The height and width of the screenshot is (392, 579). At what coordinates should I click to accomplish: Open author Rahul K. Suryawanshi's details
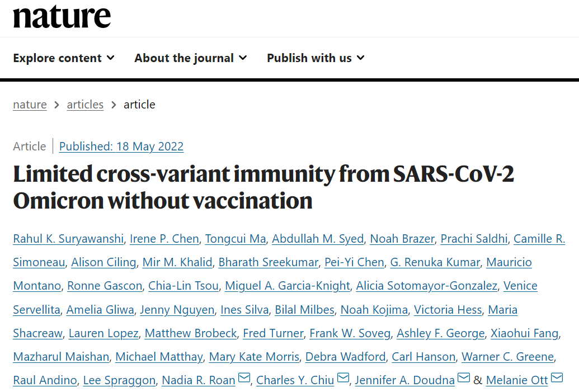tap(68, 239)
